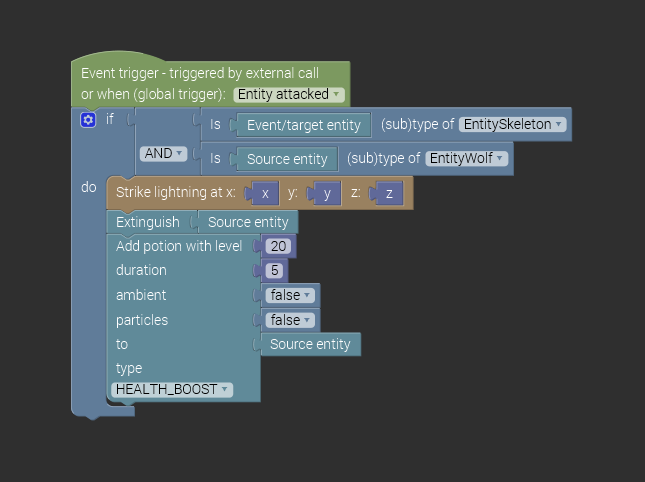Select the Extinguish block label
The image size is (645, 482).
pyautogui.click(x=148, y=222)
